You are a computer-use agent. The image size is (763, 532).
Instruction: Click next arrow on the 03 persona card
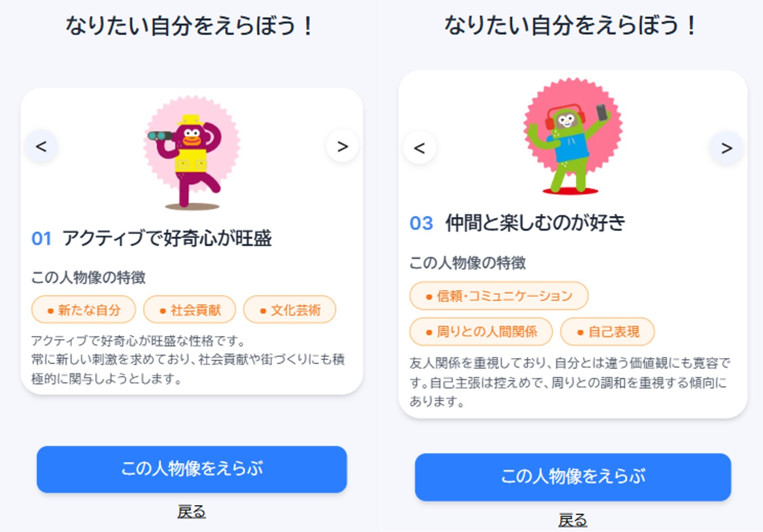727,148
